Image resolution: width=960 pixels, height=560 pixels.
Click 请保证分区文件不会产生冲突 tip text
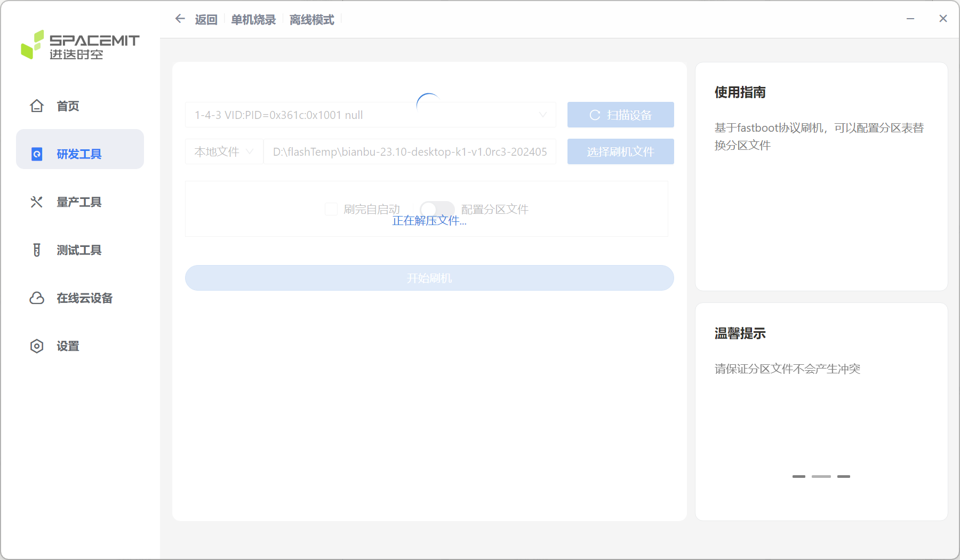point(787,369)
